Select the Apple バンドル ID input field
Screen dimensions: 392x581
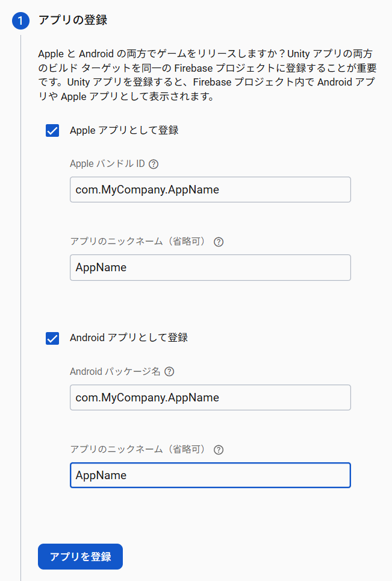210,189
